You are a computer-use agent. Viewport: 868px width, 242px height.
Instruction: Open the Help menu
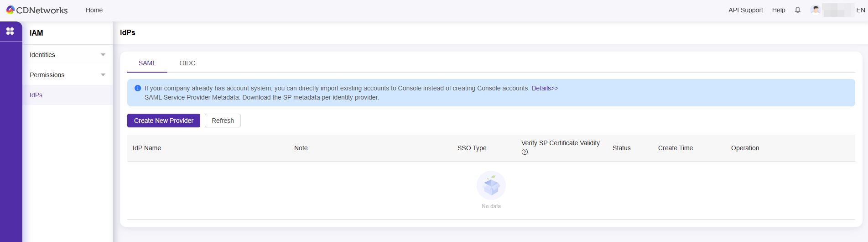click(x=778, y=10)
